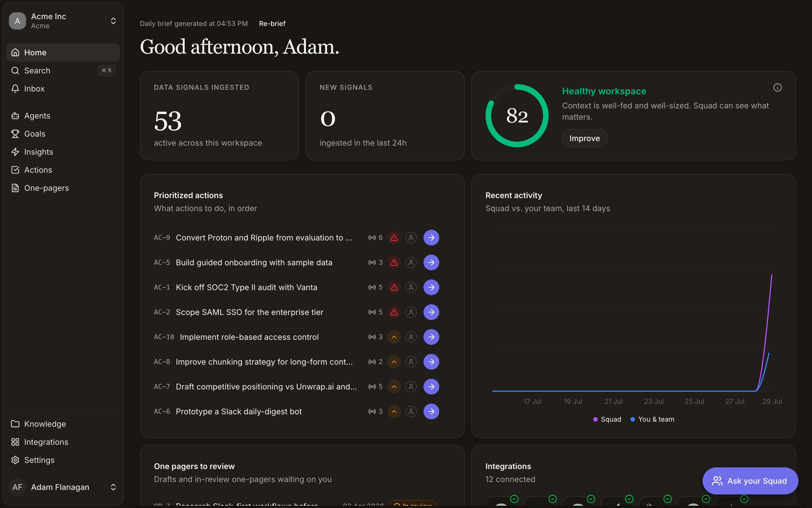Click the assignee icon for AC-6
Viewport: 812px width, 508px height.
[x=411, y=411]
